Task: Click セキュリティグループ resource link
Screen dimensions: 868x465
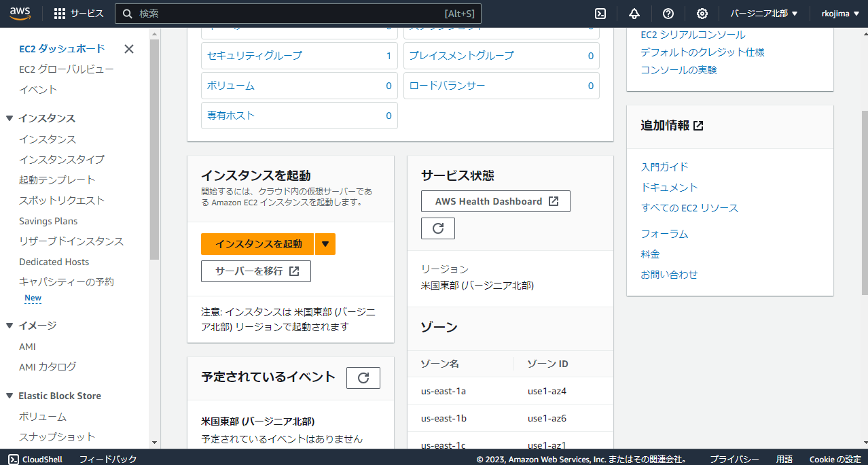Action: coord(255,56)
